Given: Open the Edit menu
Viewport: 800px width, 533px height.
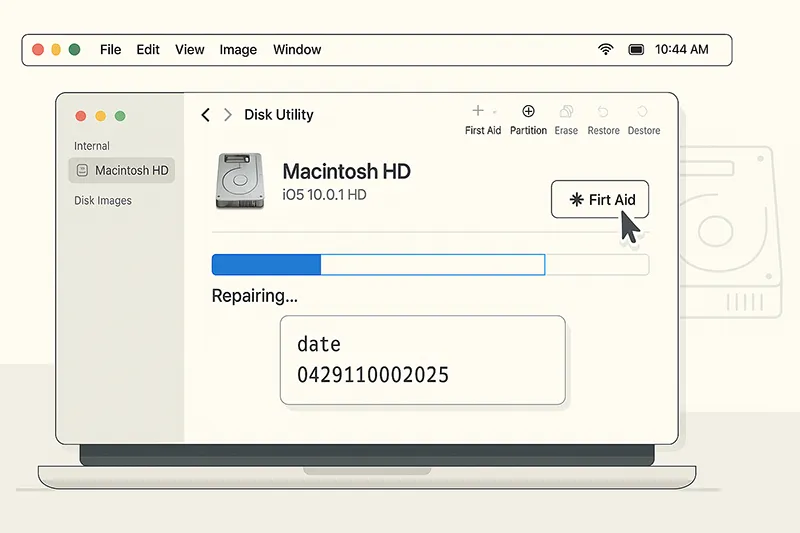Looking at the screenshot, I should tap(148, 49).
